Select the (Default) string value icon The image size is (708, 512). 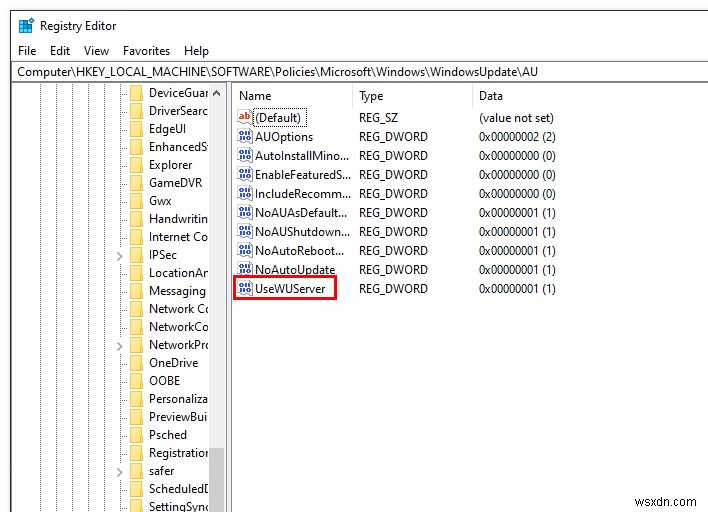[x=245, y=117]
